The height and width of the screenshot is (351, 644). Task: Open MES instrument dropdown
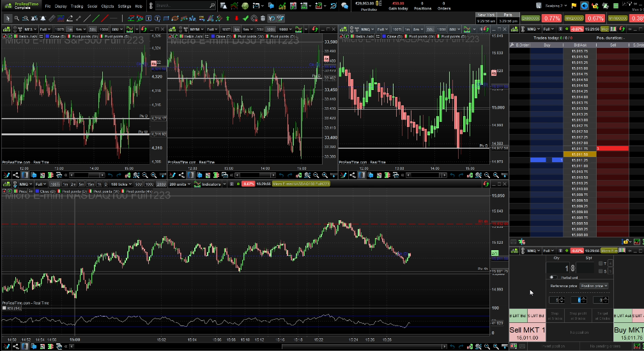[31, 29]
